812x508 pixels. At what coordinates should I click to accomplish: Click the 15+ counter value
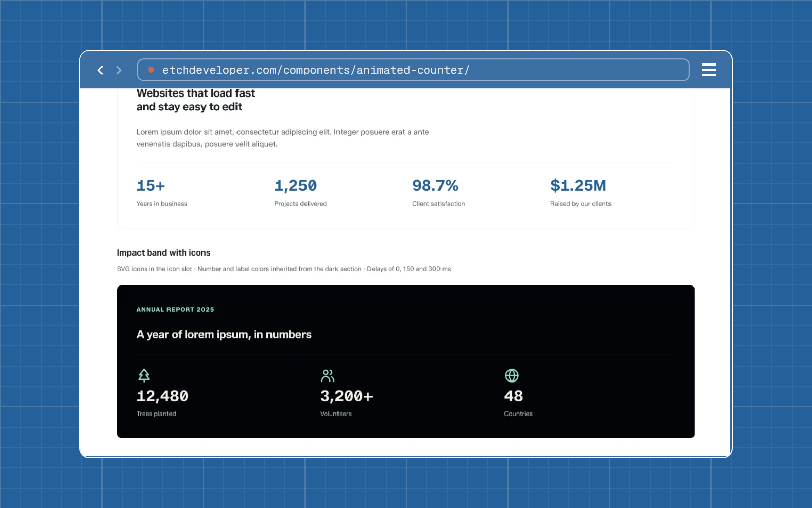[151, 186]
